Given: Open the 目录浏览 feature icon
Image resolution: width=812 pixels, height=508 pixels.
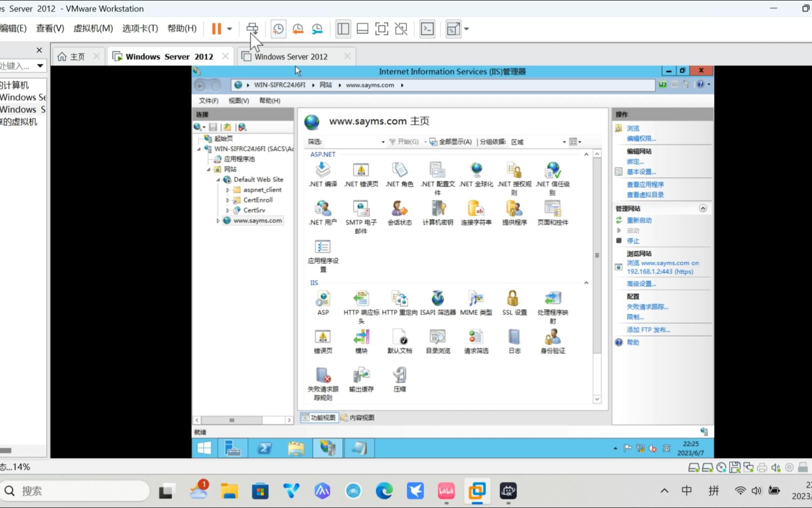Looking at the screenshot, I should 437,341.
